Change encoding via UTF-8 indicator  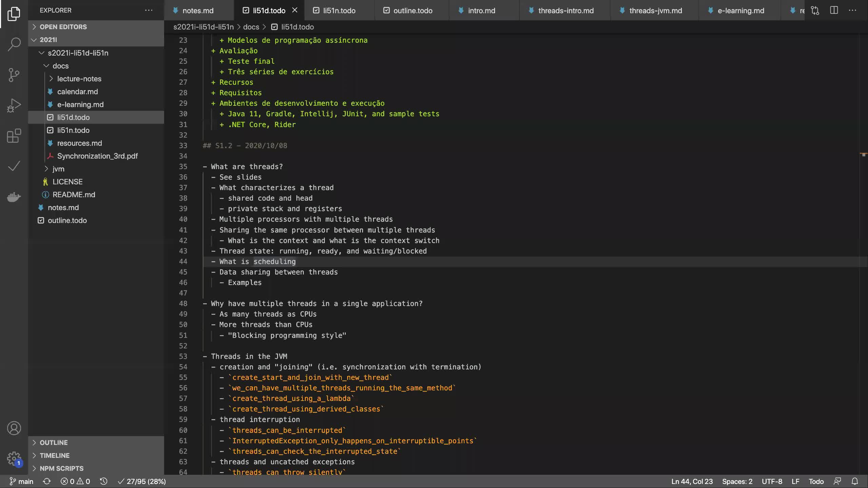[x=772, y=481]
